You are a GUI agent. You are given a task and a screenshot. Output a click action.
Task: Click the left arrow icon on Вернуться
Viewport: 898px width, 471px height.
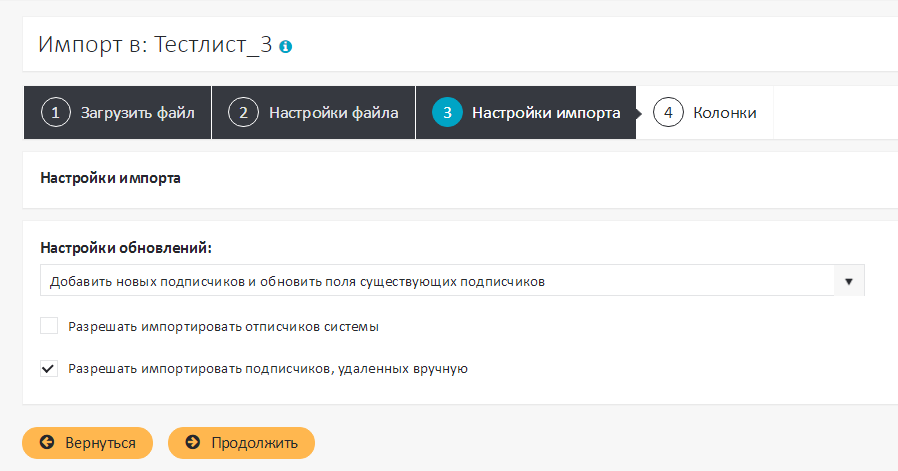(x=46, y=443)
